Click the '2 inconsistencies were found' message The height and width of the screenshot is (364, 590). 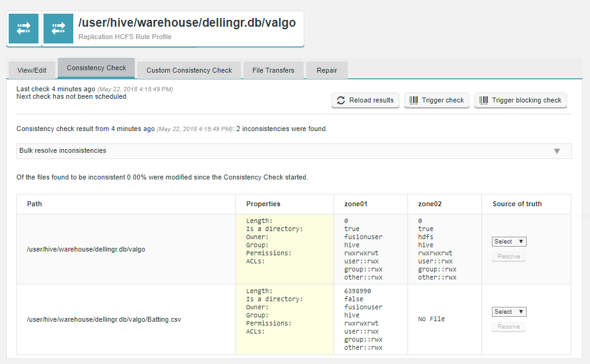click(x=282, y=129)
